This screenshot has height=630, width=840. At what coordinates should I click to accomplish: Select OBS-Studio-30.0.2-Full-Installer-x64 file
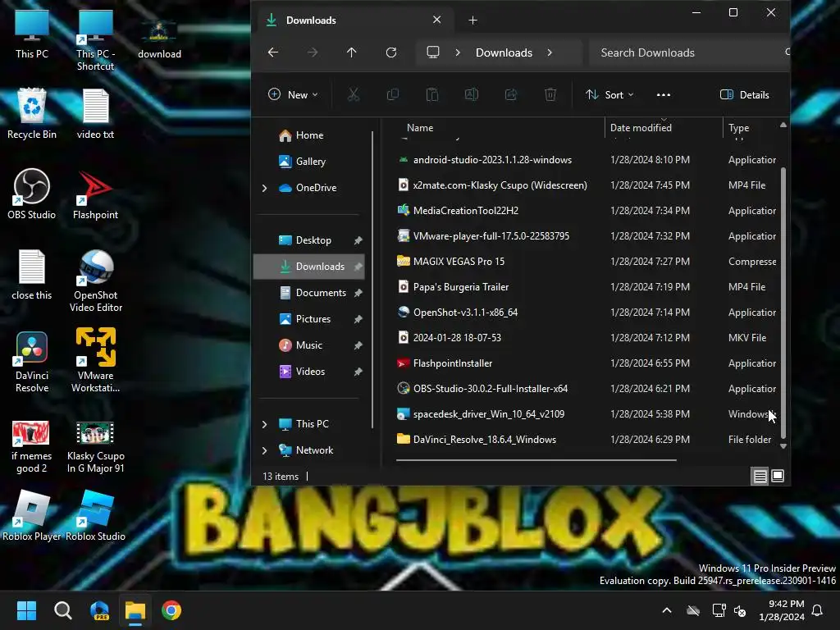coord(587,389)
